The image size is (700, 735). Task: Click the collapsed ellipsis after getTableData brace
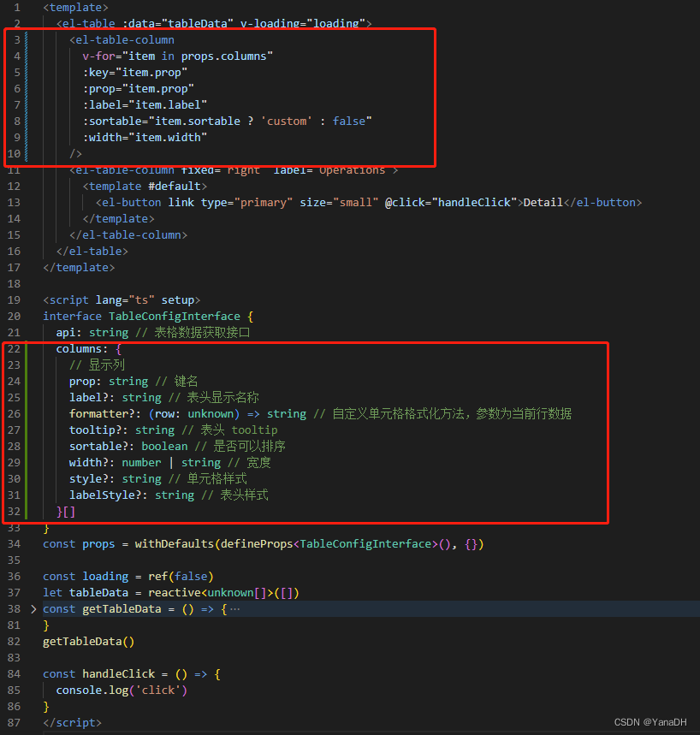[x=235, y=609]
